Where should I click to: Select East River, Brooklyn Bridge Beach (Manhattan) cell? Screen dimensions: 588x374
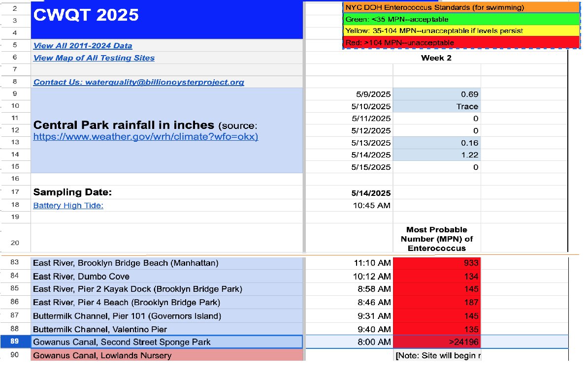tap(166, 263)
